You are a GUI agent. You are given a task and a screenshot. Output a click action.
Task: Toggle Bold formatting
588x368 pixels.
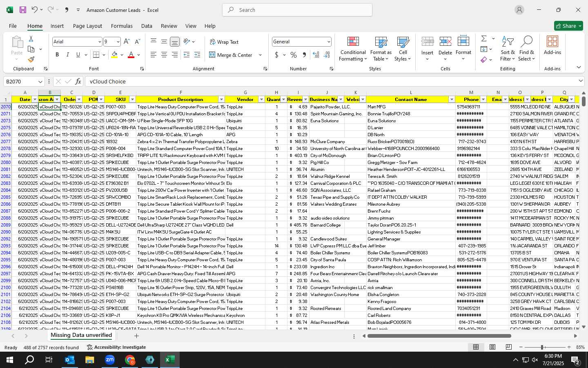click(x=57, y=55)
